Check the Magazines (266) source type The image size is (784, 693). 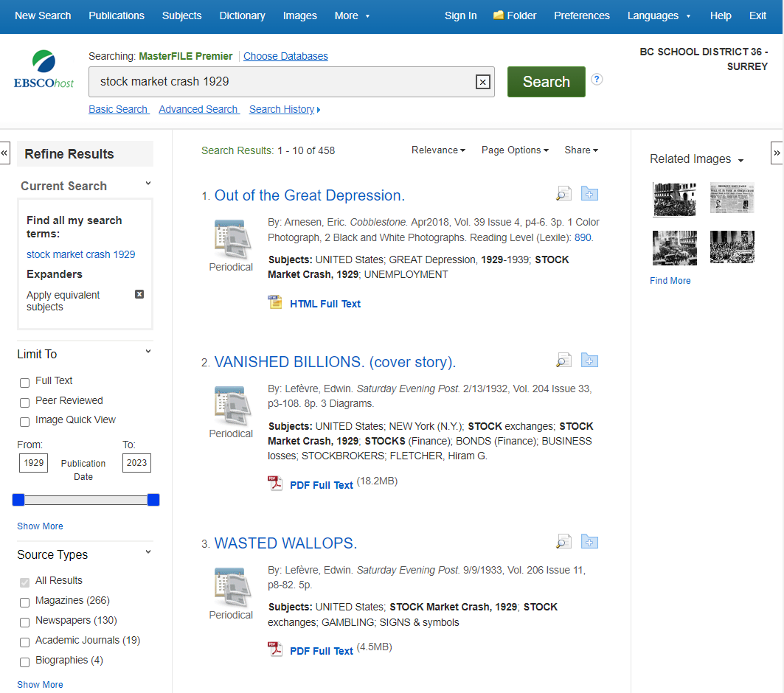click(24, 602)
